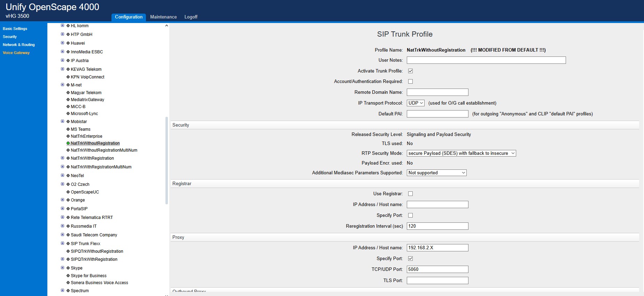The height and width of the screenshot is (296, 644).
Task: Open Network & Routing in the sidebar
Action: coord(19,45)
